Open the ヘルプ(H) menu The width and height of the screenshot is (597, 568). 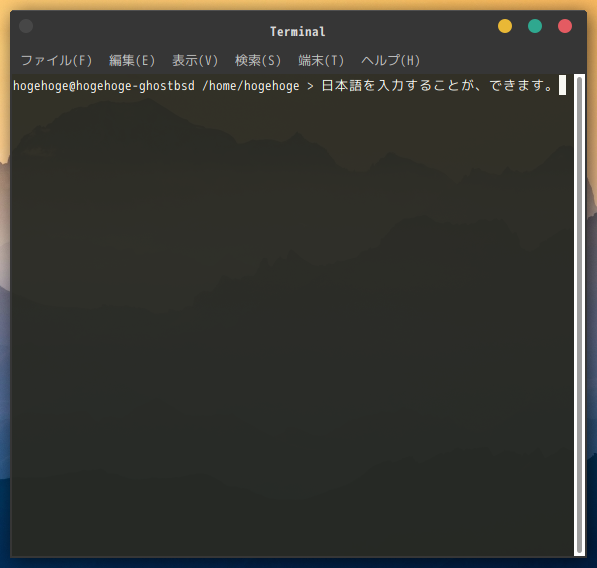(390, 60)
